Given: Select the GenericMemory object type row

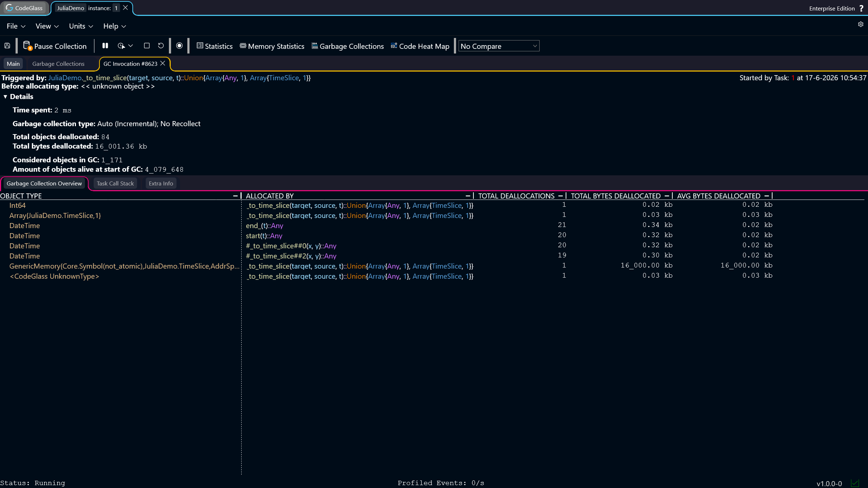Looking at the screenshot, I should tap(124, 266).
